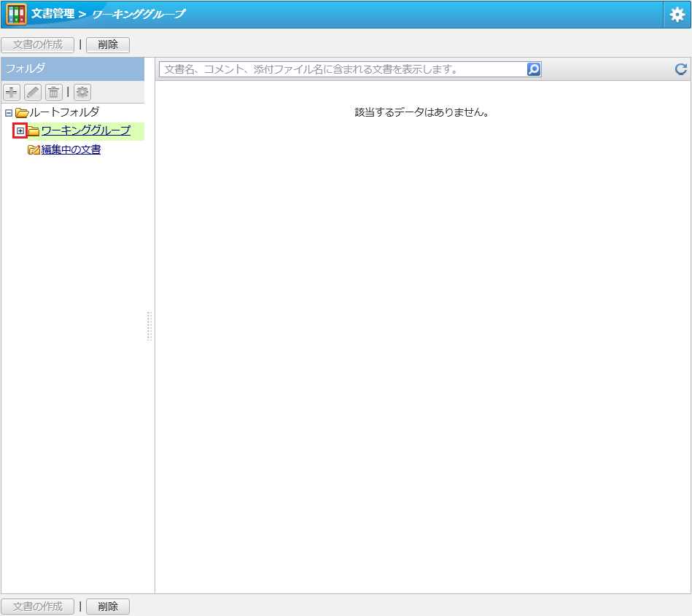This screenshot has width=692, height=616.
Task: Click the document management binders icon
Action: [x=16, y=14]
